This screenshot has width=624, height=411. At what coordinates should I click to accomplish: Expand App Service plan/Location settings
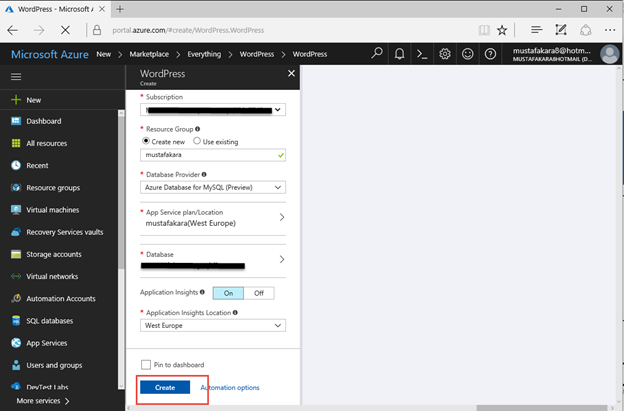click(213, 218)
